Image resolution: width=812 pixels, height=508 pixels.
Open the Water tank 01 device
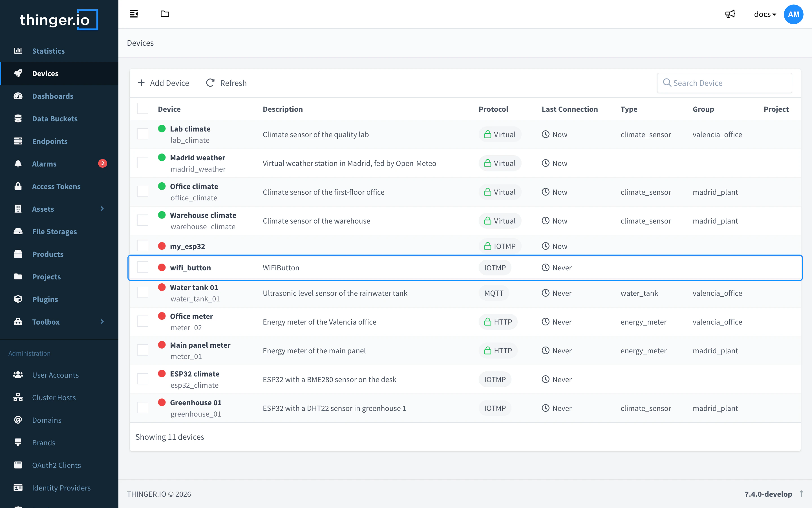pos(194,288)
